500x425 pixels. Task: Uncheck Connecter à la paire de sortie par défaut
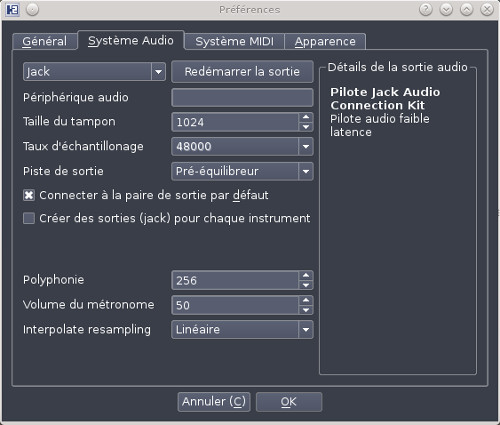[29, 195]
